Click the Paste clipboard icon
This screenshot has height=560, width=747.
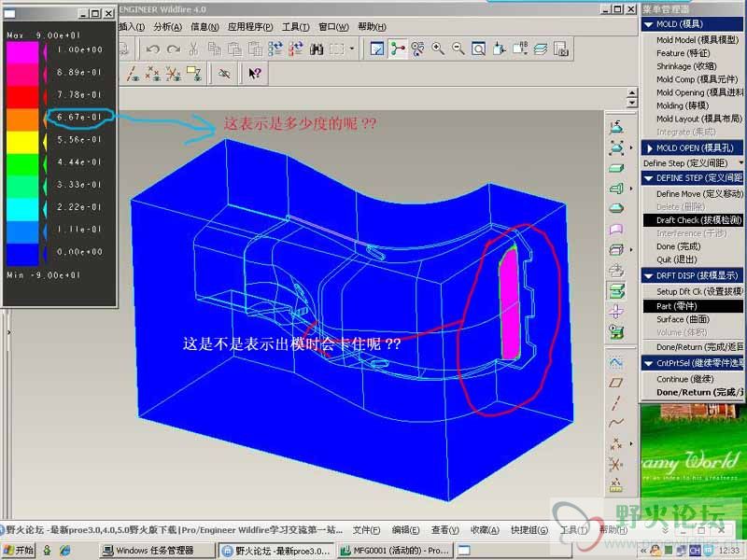pyautogui.click(x=235, y=49)
